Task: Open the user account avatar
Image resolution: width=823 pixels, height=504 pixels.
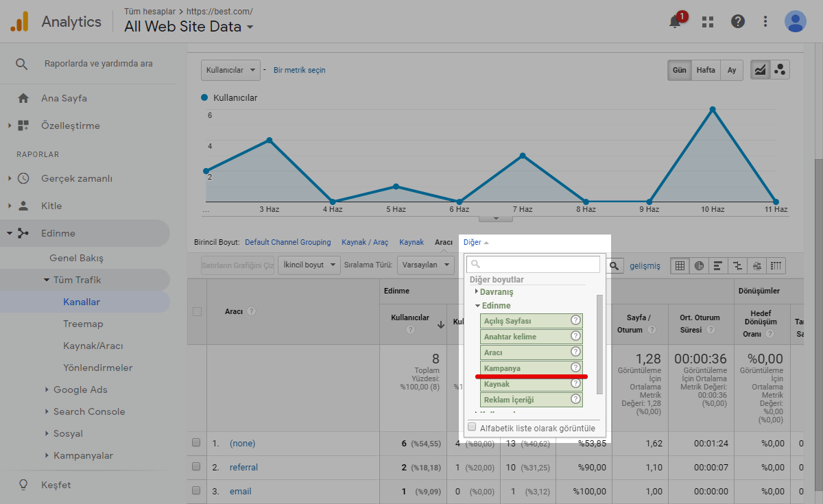Action: point(795,21)
